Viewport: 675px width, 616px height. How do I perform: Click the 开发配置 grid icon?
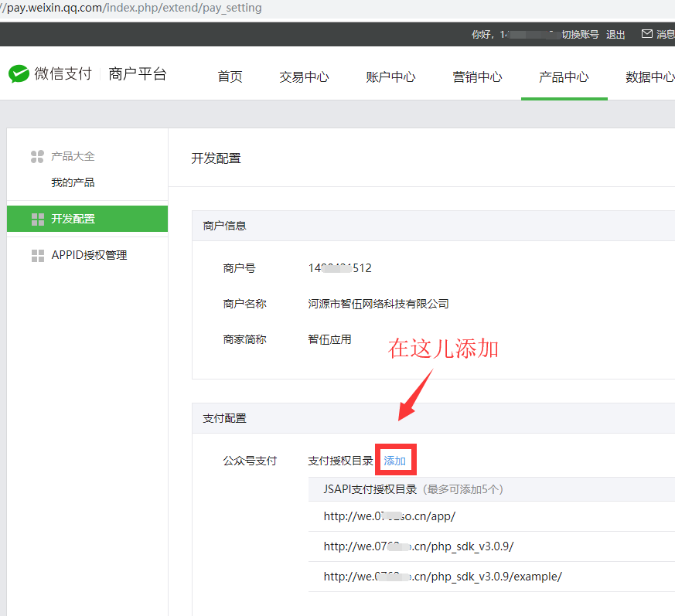[x=38, y=219]
